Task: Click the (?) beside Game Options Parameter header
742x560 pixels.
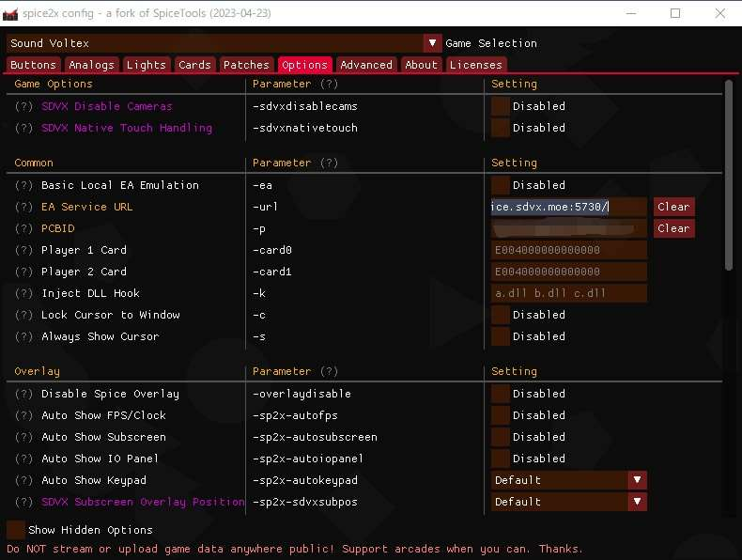Action: [x=329, y=85]
